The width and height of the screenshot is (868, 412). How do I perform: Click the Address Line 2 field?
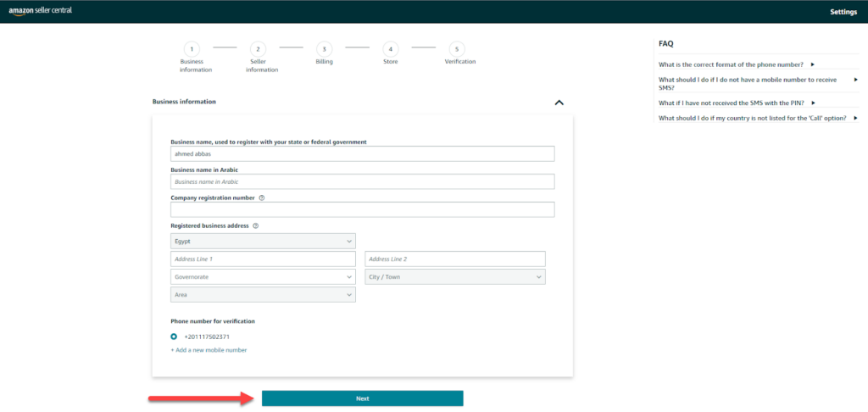pos(455,259)
